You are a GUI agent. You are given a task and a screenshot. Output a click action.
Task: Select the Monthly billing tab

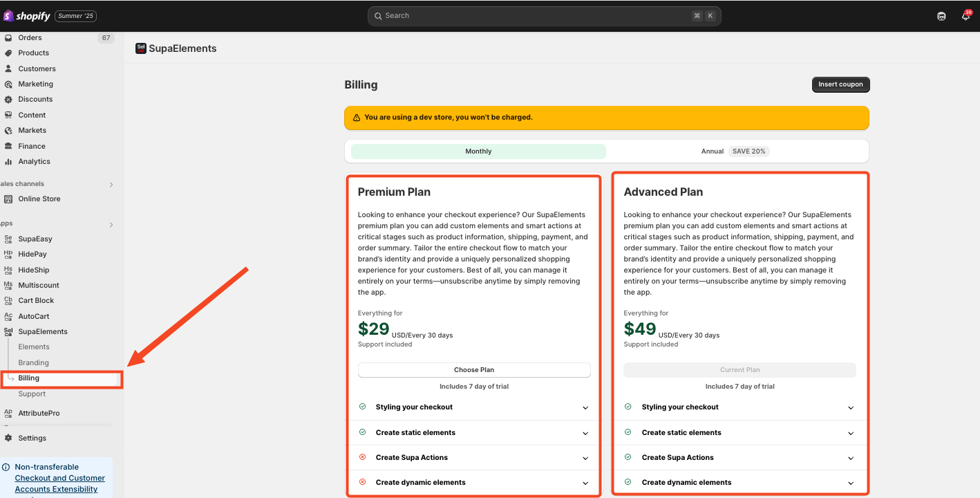click(478, 151)
